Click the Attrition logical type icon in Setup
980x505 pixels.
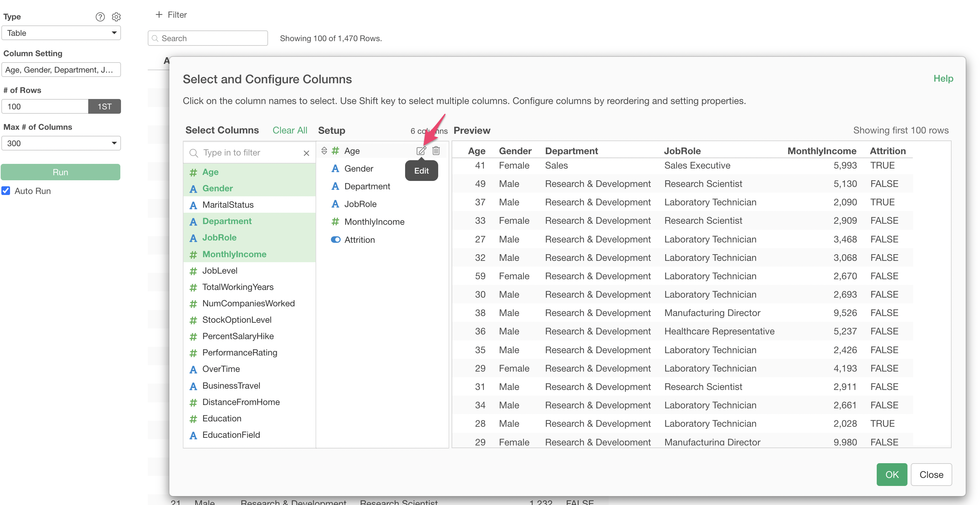pos(335,240)
